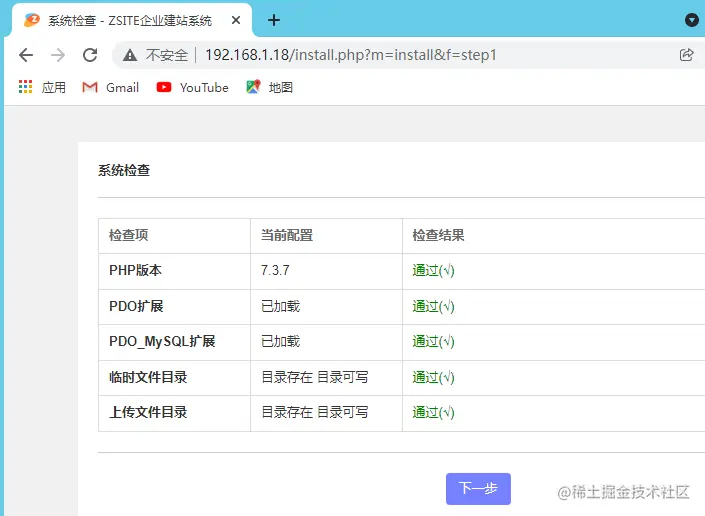This screenshot has height=516, width=705.
Task: Click the 下一步 button
Action: click(x=478, y=489)
